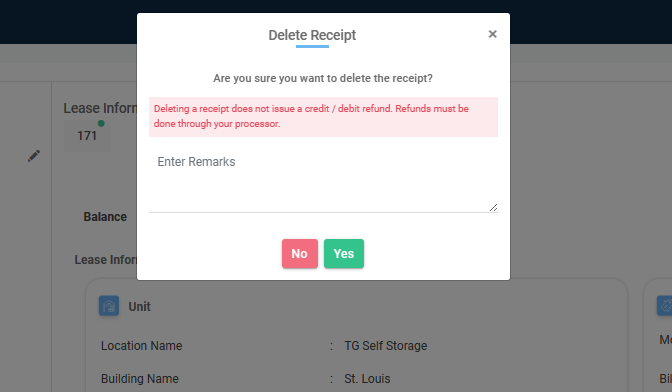Click the pencil edit icon
672x392 pixels.
(34, 156)
